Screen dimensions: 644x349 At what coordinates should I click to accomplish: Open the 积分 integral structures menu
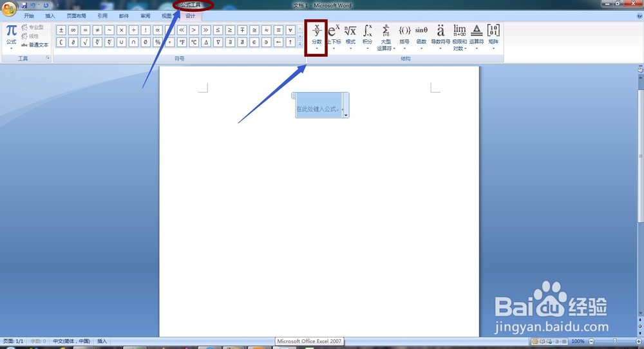[x=367, y=37]
